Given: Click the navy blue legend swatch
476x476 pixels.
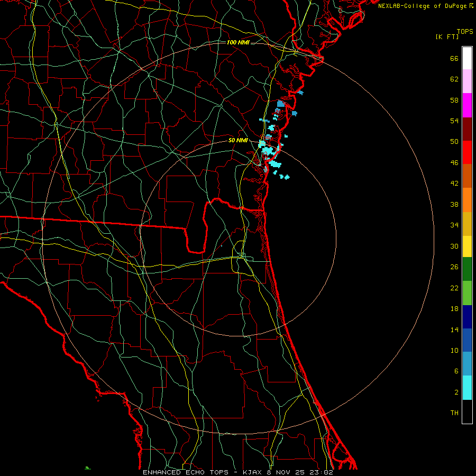Looking at the screenshot, I should 467,317.
